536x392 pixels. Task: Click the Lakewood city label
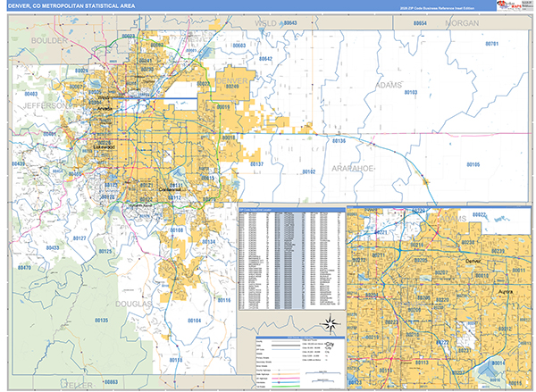point(105,146)
